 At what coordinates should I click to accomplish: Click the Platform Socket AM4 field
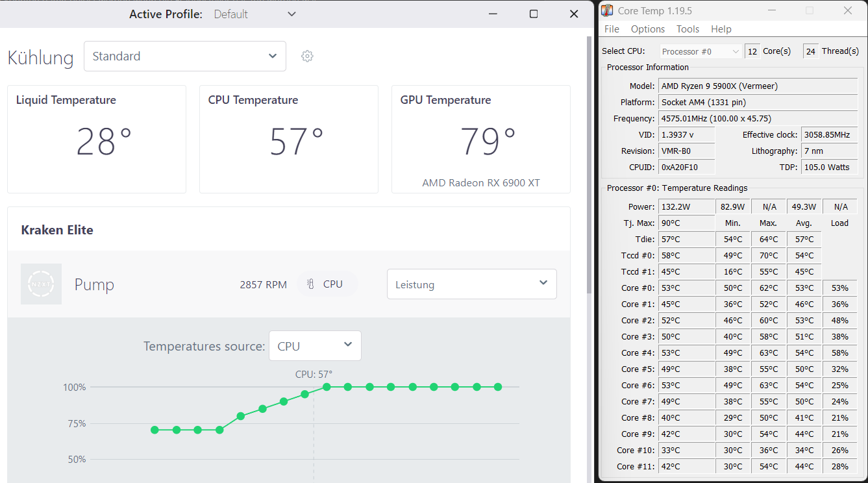click(758, 102)
